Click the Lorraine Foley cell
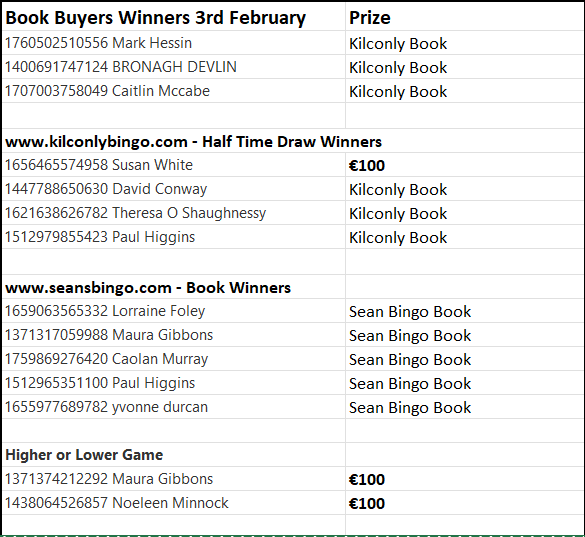Image resolution: width=585 pixels, height=537 pixels. 174,311
